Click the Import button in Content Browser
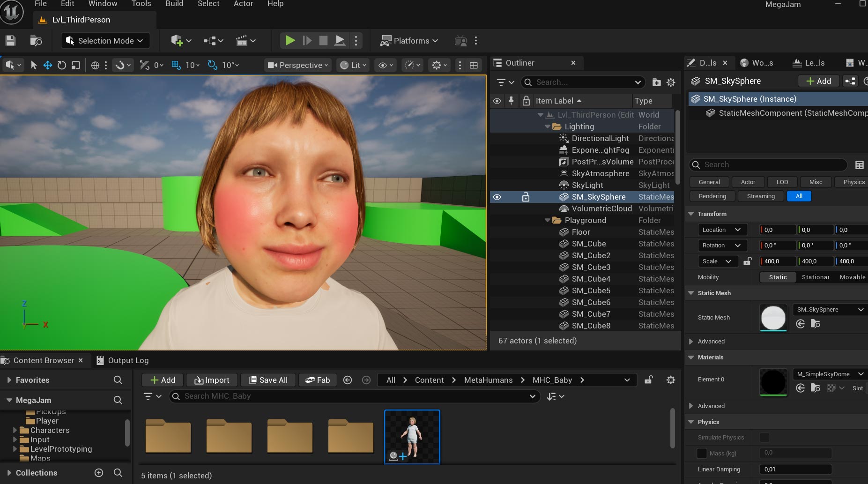Image resolution: width=868 pixels, height=484 pixels. 212,380
